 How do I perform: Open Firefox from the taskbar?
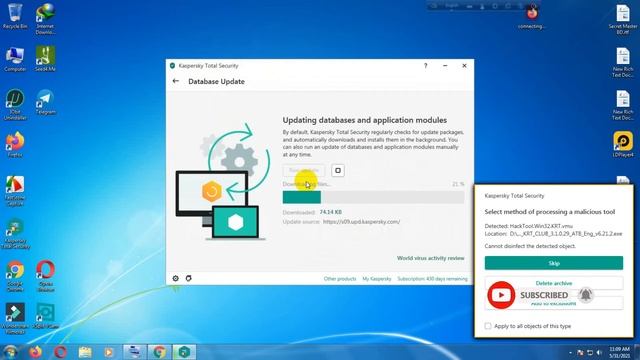(x=36, y=352)
